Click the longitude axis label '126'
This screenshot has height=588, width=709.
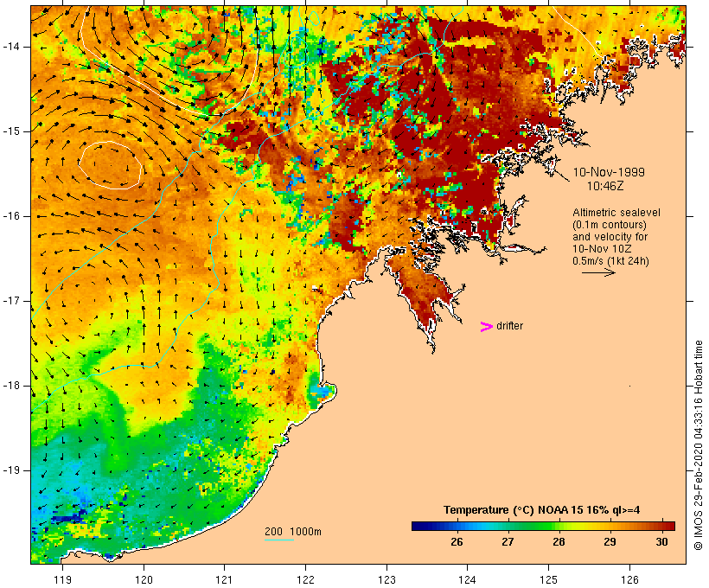pyautogui.click(x=629, y=579)
